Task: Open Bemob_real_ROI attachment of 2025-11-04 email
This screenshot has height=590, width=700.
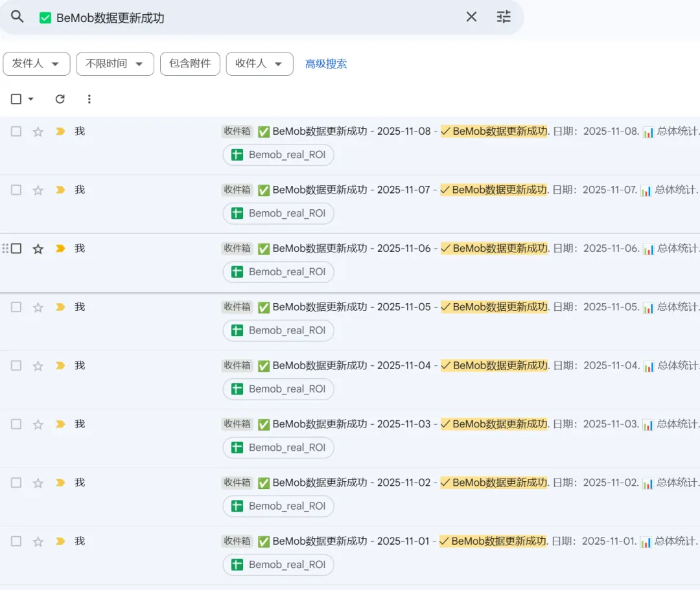Action: coord(279,389)
